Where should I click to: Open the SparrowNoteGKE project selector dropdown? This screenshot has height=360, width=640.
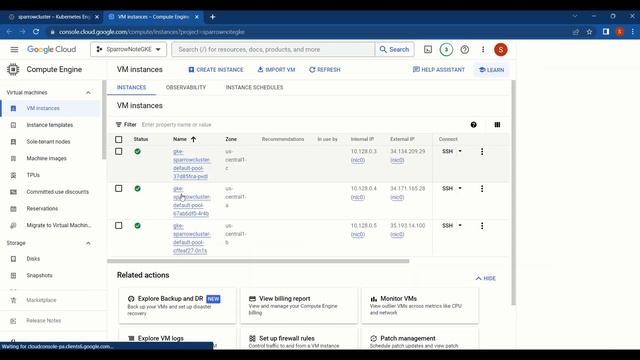pos(129,49)
